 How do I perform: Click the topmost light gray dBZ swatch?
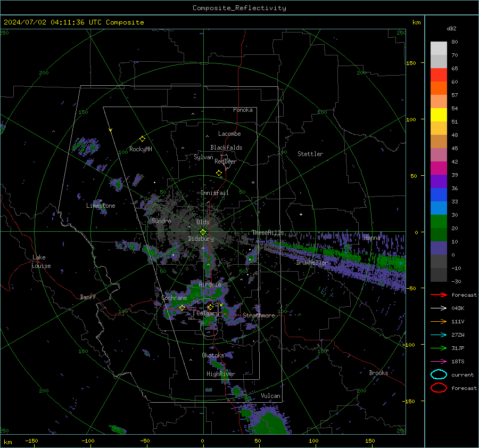[x=439, y=48]
